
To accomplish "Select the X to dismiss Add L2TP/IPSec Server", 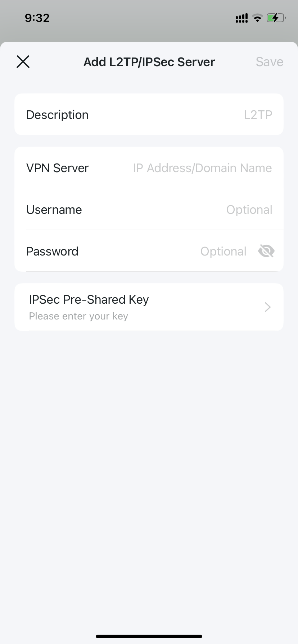I will [23, 61].
